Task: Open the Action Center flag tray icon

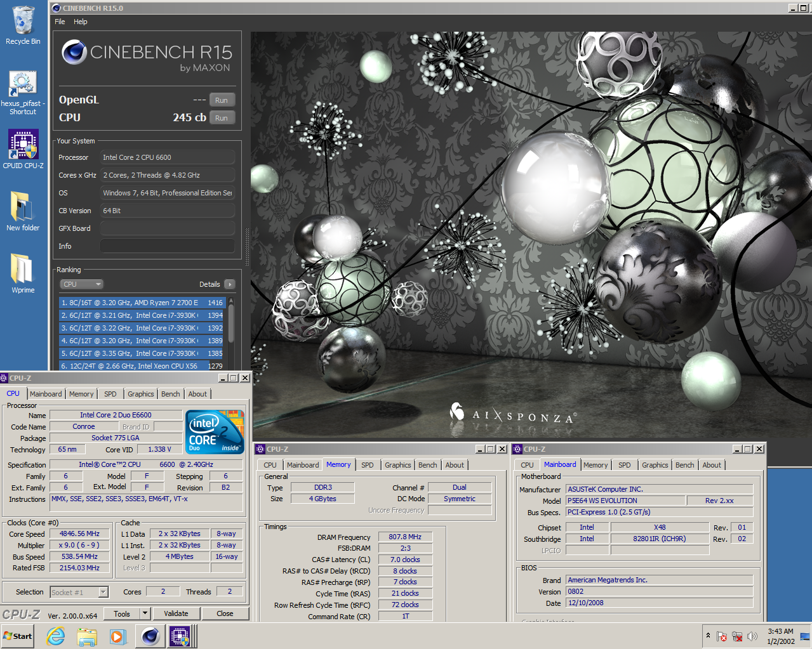Action: pyautogui.click(x=721, y=636)
